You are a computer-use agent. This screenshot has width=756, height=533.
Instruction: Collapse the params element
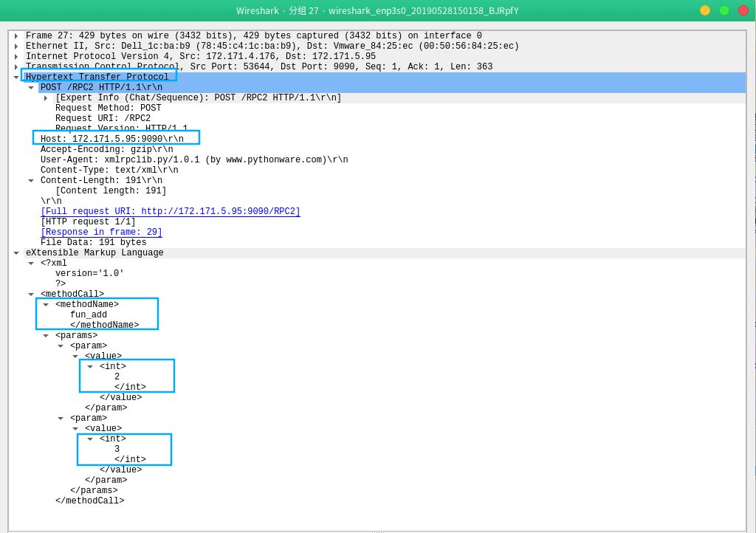pyautogui.click(x=46, y=335)
